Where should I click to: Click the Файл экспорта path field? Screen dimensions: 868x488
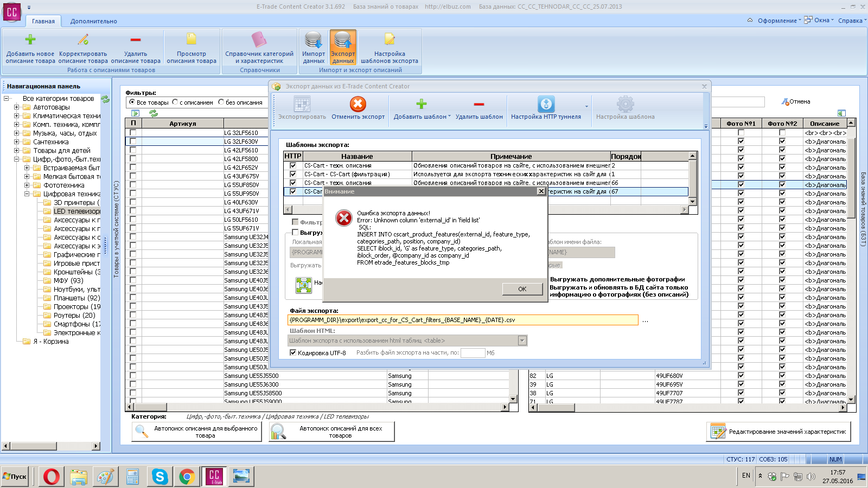click(463, 320)
